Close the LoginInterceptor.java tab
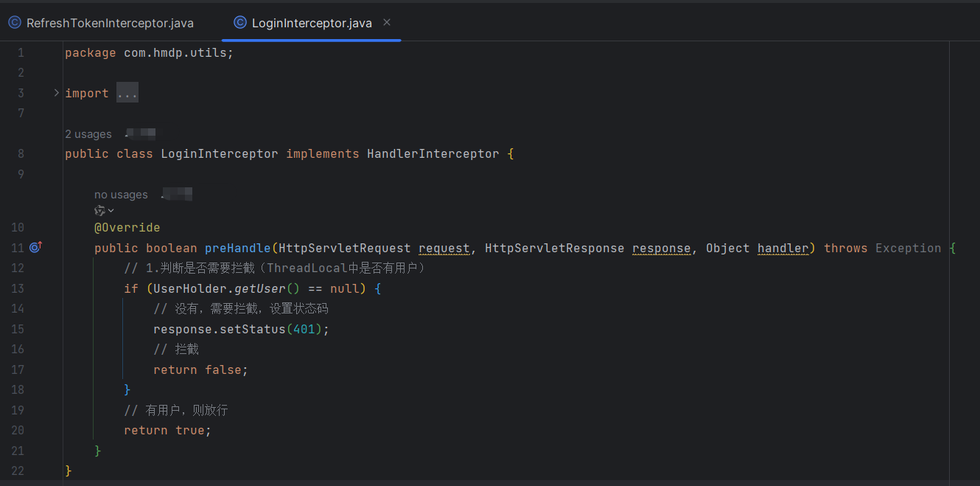 [x=388, y=23]
